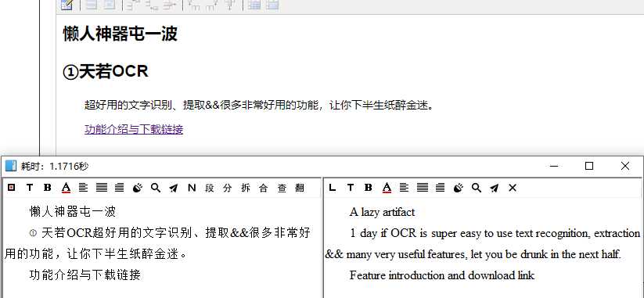
Task: Click the 段 paragraph button
Action: (210, 188)
